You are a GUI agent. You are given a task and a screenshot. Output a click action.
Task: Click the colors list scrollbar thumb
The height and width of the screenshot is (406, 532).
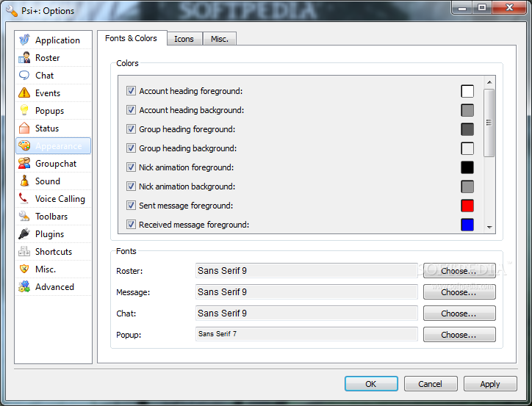pyautogui.click(x=489, y=123)
